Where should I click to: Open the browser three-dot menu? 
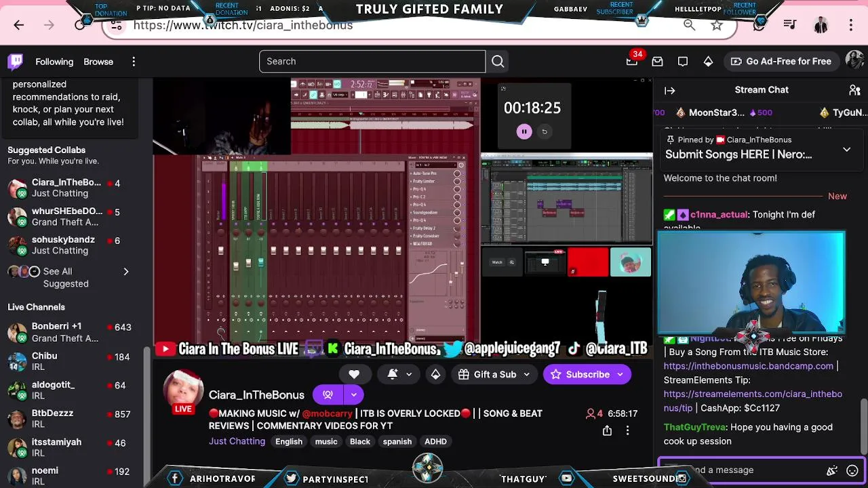851,25
